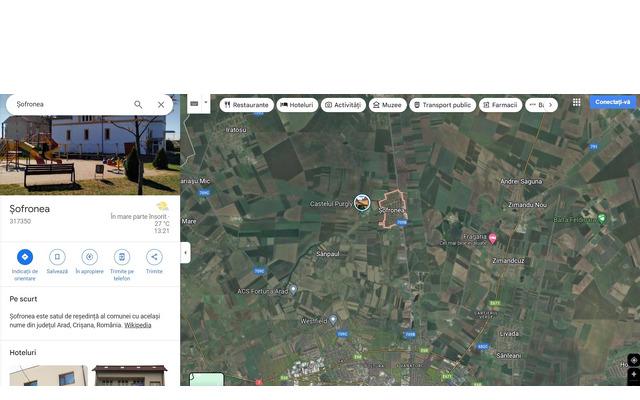This screenshot has width=640, height=400.
Task: Save place with Salvează icon
Action: (57, 257)
